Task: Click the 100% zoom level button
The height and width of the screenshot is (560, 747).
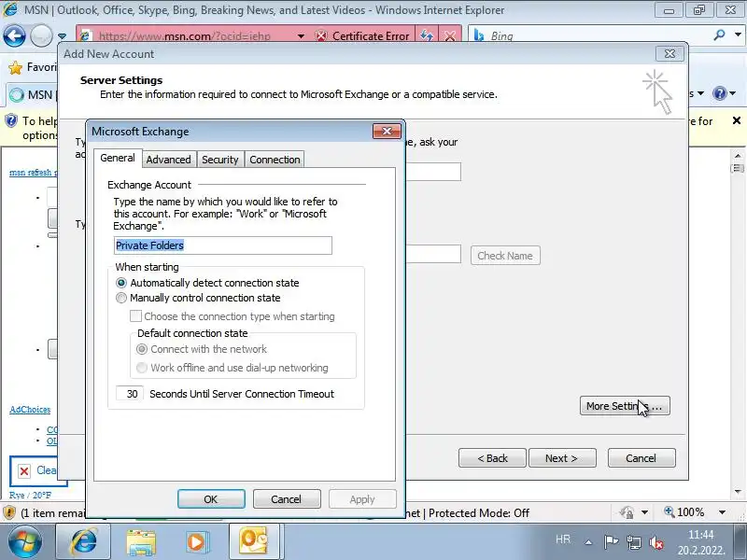Action: (x=684, y=512)
